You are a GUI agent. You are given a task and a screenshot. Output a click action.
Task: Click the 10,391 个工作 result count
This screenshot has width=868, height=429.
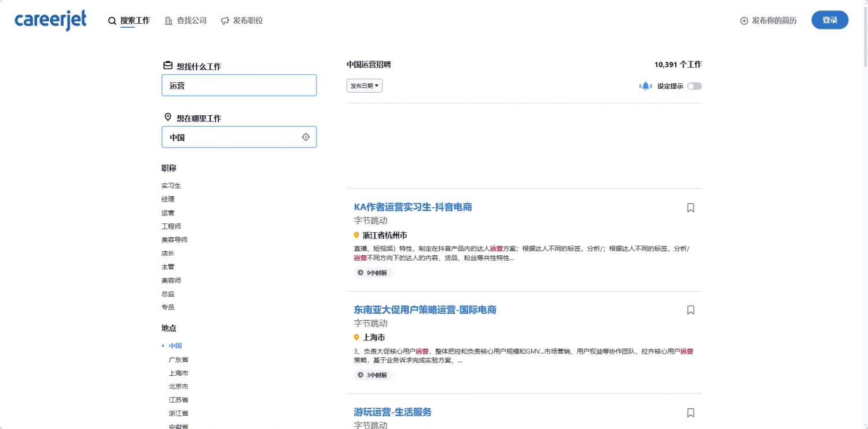tap(678, 65)
